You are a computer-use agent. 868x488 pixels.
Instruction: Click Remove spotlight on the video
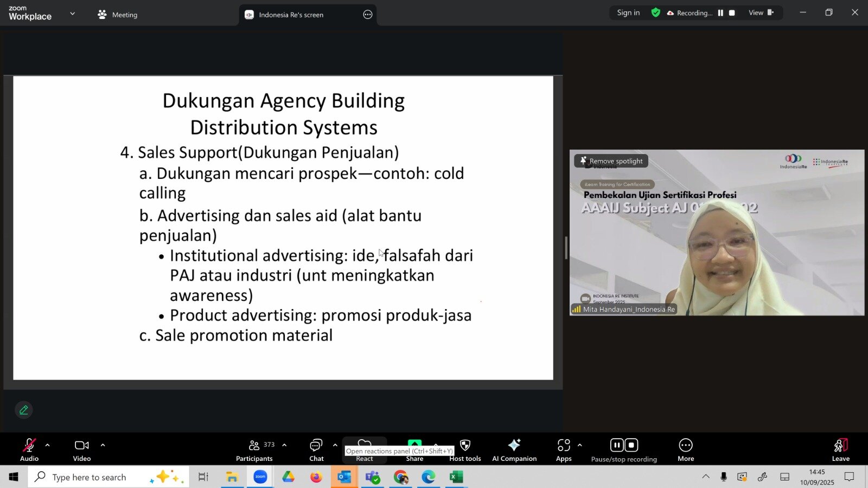[611, 161]
